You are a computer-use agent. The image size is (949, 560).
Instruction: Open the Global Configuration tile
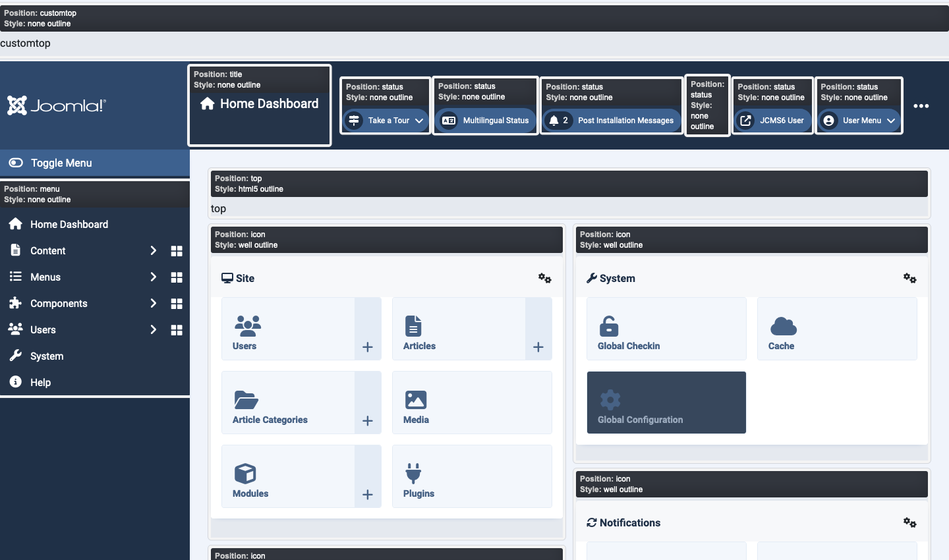coord(666,403)
